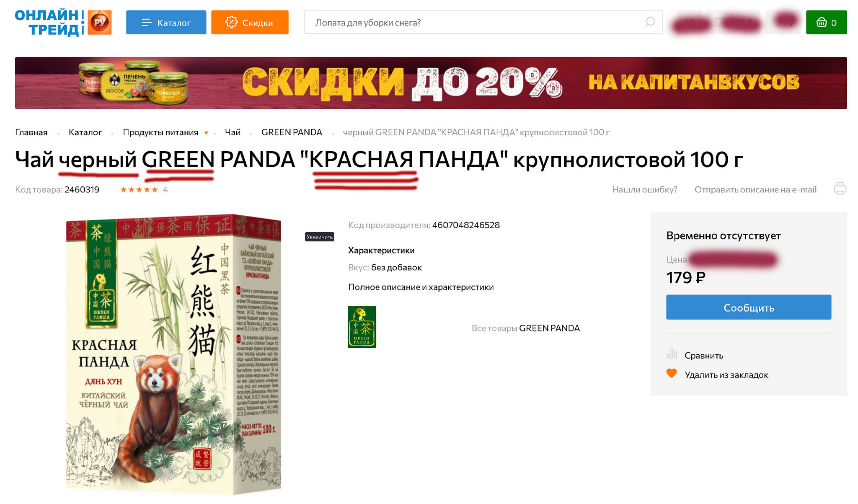Click the Увеличить enlarge label
Screen dimensions: 858x504
[x=319, y=237]
